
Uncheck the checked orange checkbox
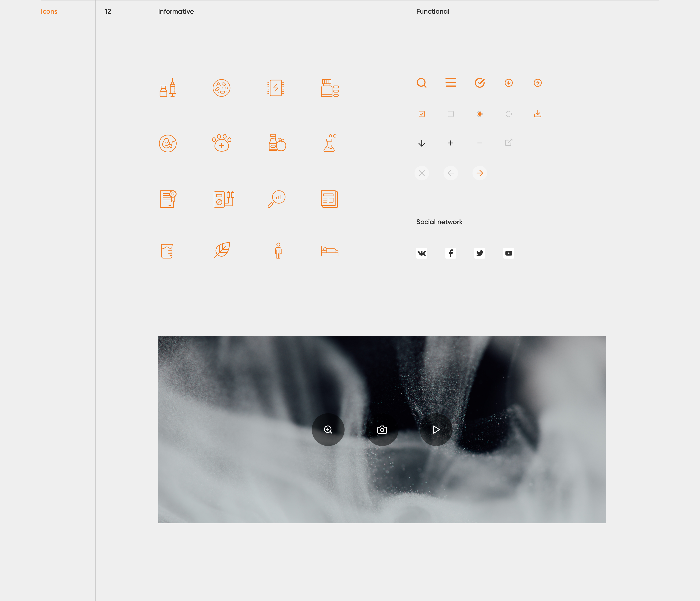point(422,114)
